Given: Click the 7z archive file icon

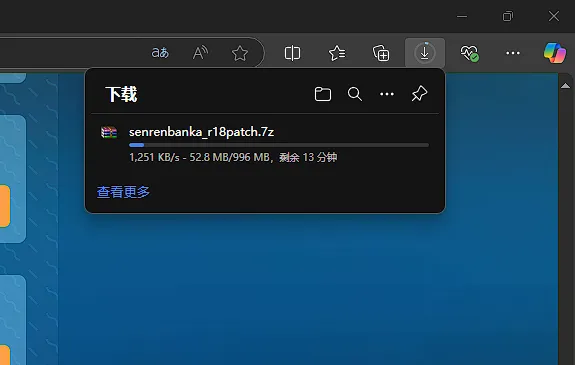Looking at the screenshot, I should pos(109,132).
